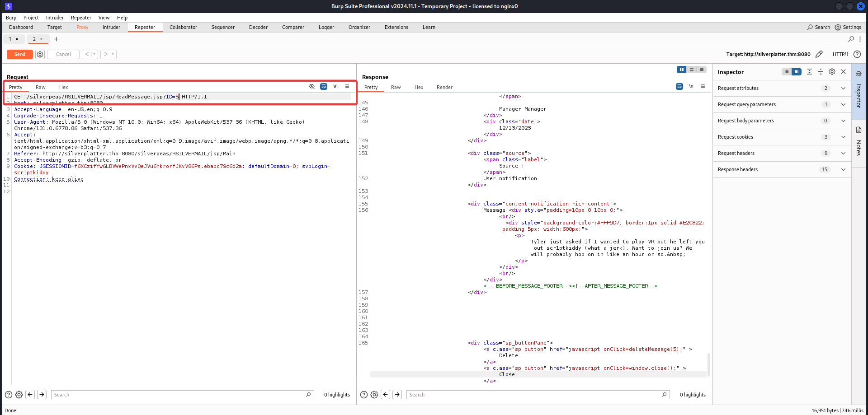
Task: Select combined tabbed request/response layout
Action: [x=702, y=70]
